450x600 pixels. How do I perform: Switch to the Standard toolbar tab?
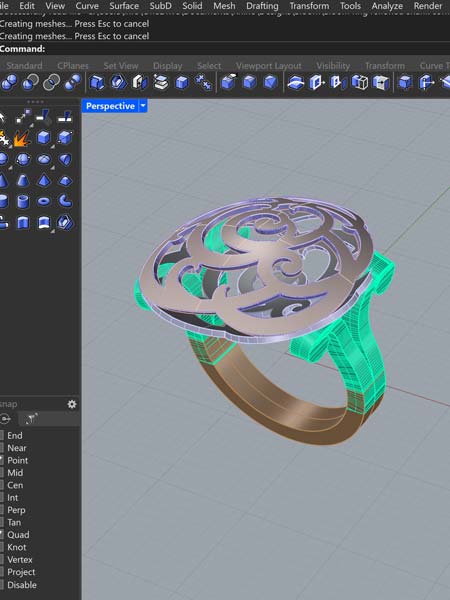coord(24,66)
